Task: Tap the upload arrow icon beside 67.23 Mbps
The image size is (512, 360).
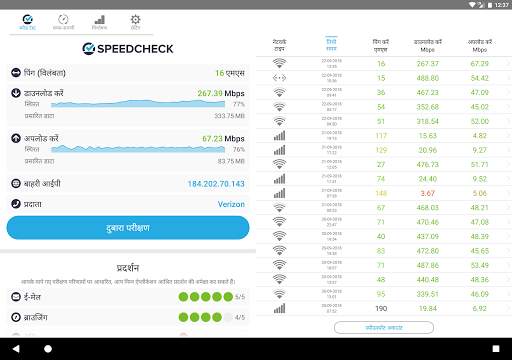Action: pyautogui.click(x=16, y=138)
